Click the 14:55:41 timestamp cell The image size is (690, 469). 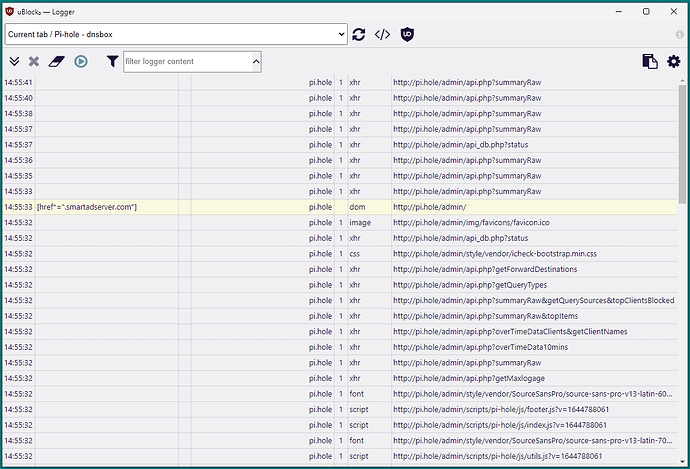18,82
